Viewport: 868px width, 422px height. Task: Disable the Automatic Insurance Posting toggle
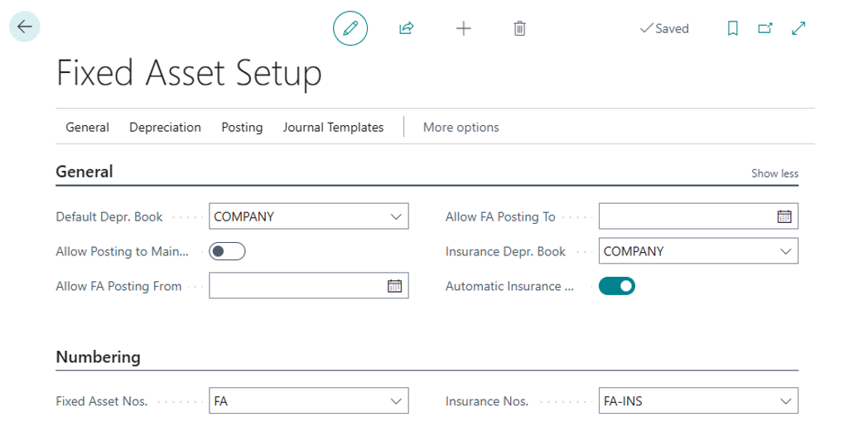[616, 286]
